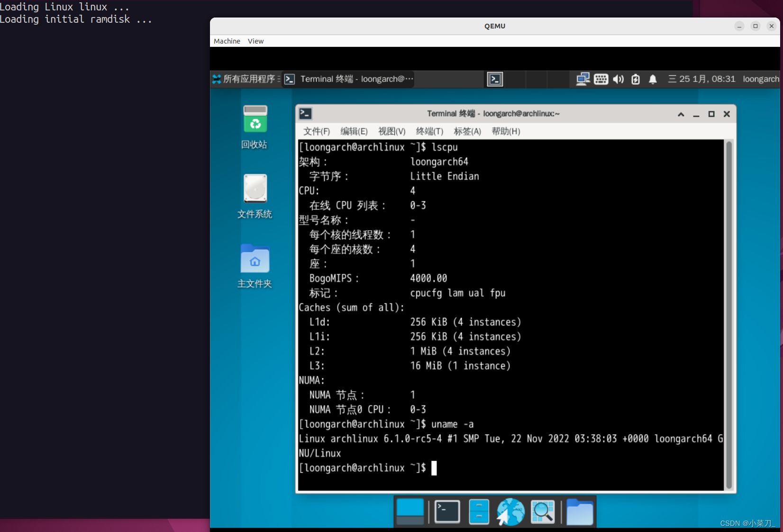
Task: Click the L3 cache '16 MiB (1 instance)' text
Action: (x=460, y=366)
